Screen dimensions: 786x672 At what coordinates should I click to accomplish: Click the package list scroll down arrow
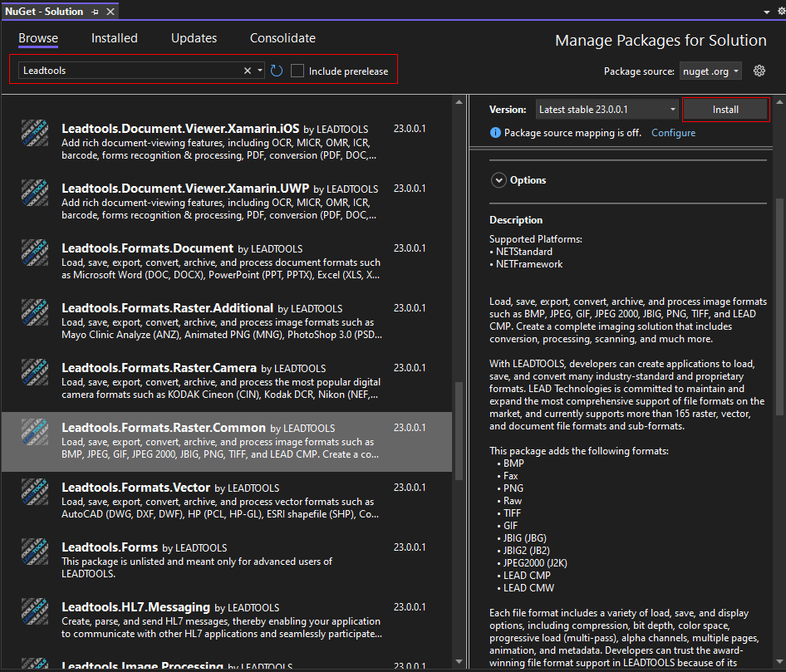(x=459, y=662)
